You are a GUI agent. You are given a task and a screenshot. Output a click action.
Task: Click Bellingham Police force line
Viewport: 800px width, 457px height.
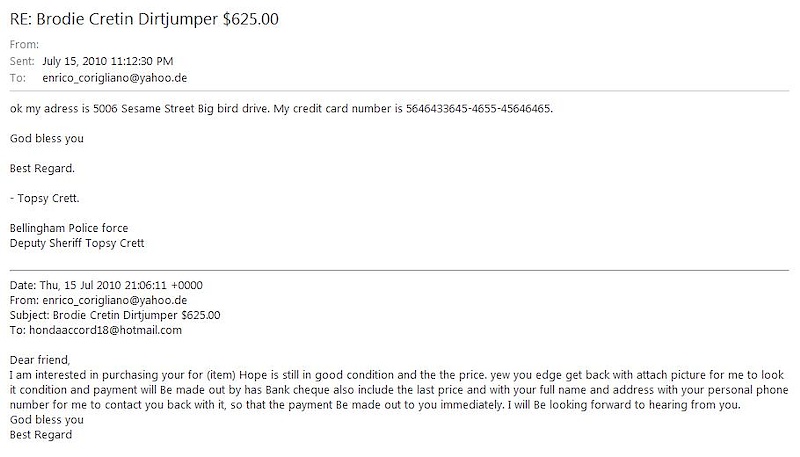[x=69, y=228]
